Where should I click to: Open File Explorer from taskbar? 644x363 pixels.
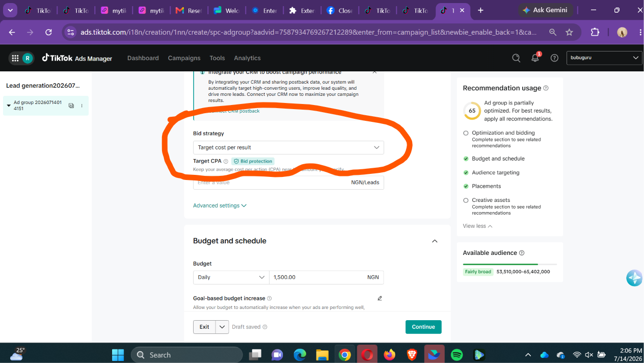click(x=321, y=355)
